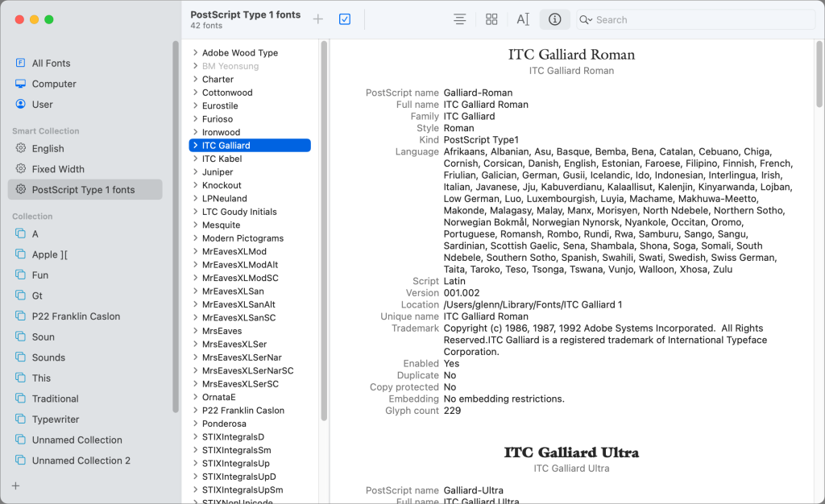Click the search magnifier dropdown icon

pos(586,20)
